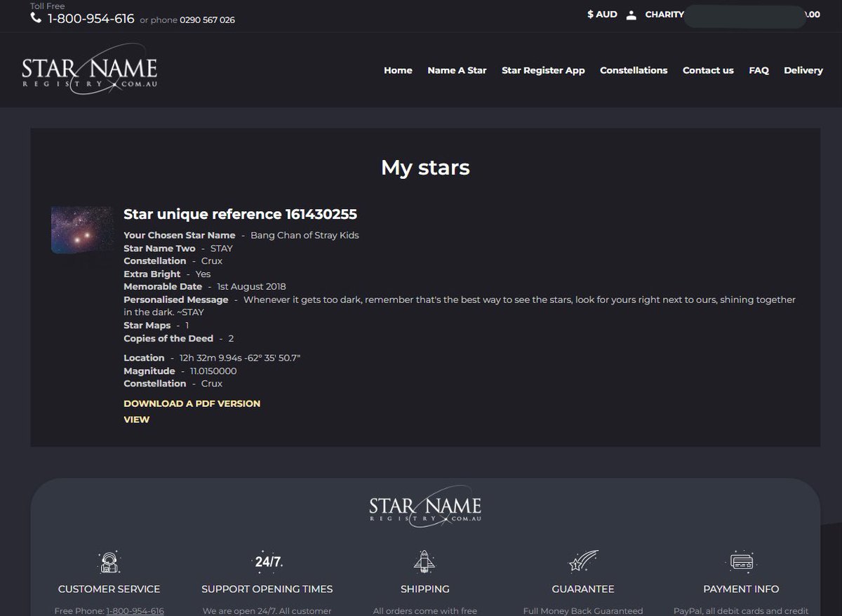Click toll free number 1-800-954-616 in header
This screenshot has height=616, width=842.
click(91, 19)
